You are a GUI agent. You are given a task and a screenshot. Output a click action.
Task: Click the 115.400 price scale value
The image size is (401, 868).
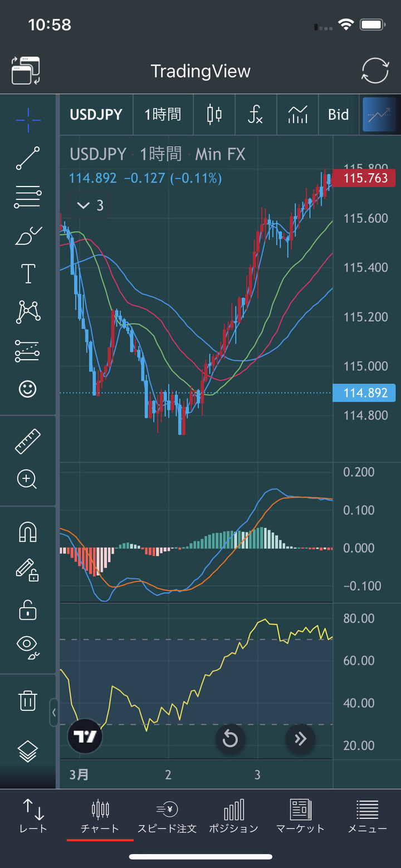[366, 268]
